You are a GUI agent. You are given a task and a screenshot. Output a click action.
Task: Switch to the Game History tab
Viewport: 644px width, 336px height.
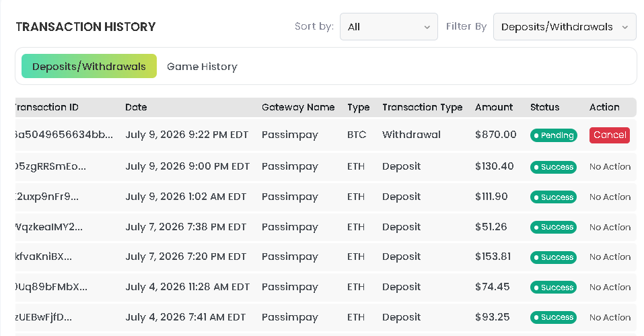coord(202,67)
